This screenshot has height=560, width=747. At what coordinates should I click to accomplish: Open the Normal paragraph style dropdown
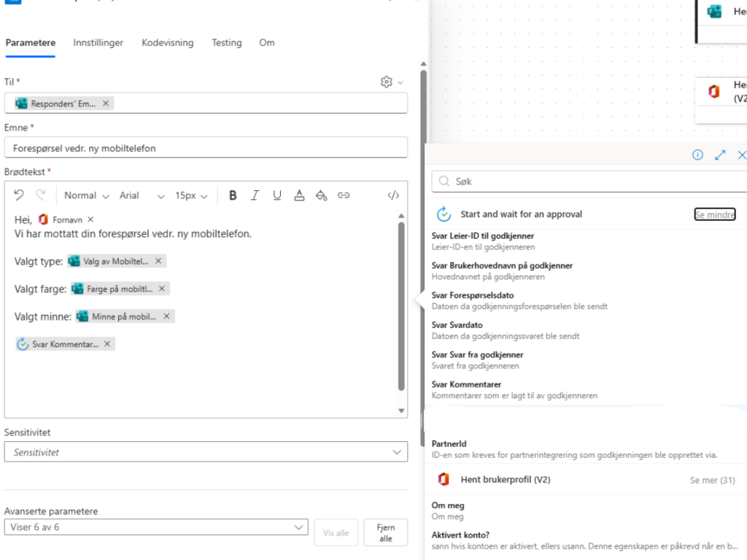pyautogui.click(x=86, y=195)
